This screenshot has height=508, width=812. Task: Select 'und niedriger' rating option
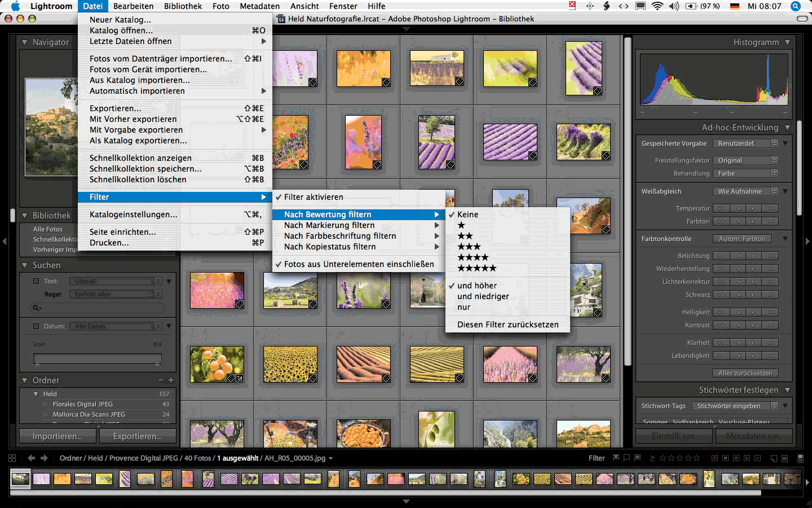click(x=507, y=296)
